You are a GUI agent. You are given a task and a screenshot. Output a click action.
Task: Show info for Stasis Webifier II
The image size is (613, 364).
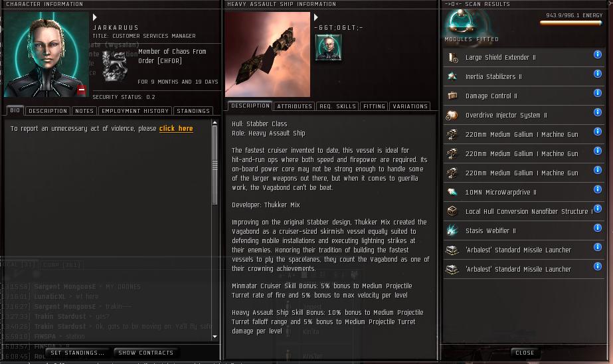[597, 228]
